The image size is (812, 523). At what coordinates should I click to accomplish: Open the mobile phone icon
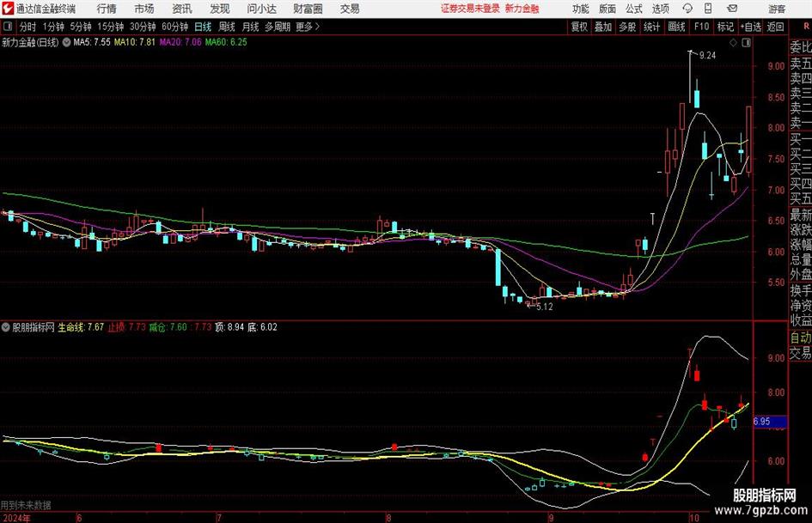pyautogui.click(x=708, y=9)
